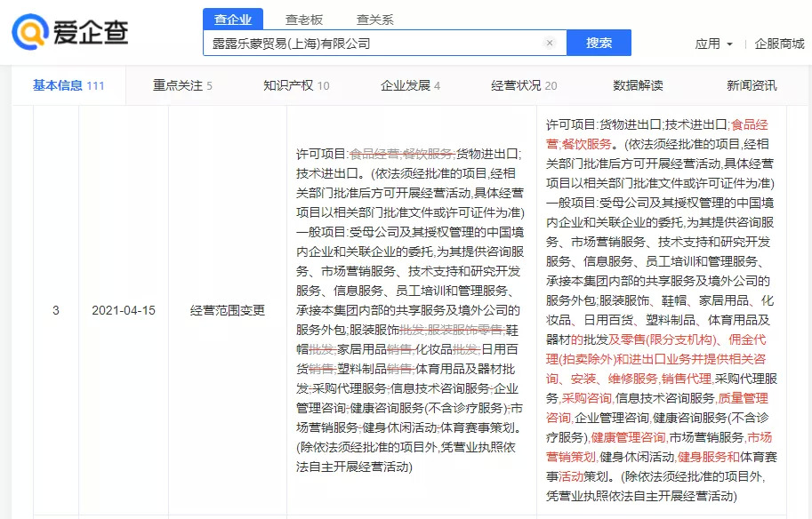Switch to the 查关系 search tab
Image resolution: width=812 pixels, height=519 pixels.
375,20
